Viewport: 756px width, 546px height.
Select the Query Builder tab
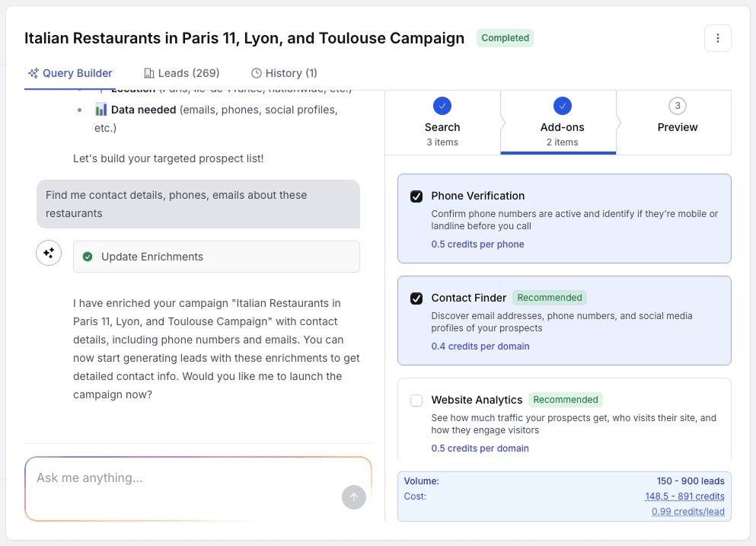[x=70, y=73]
